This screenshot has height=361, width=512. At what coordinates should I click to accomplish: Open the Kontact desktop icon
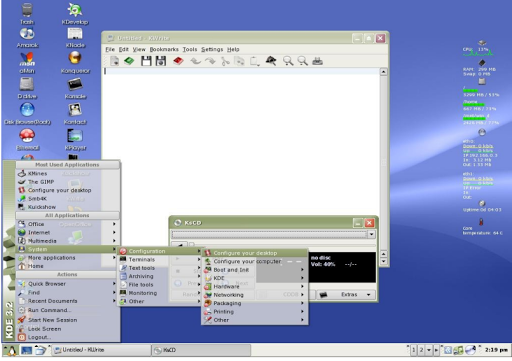point(75,114)
